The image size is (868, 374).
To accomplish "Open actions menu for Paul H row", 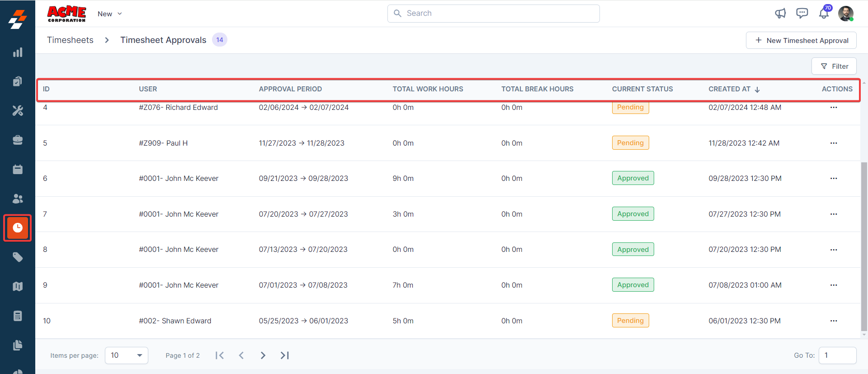I will tap(834, 143).
